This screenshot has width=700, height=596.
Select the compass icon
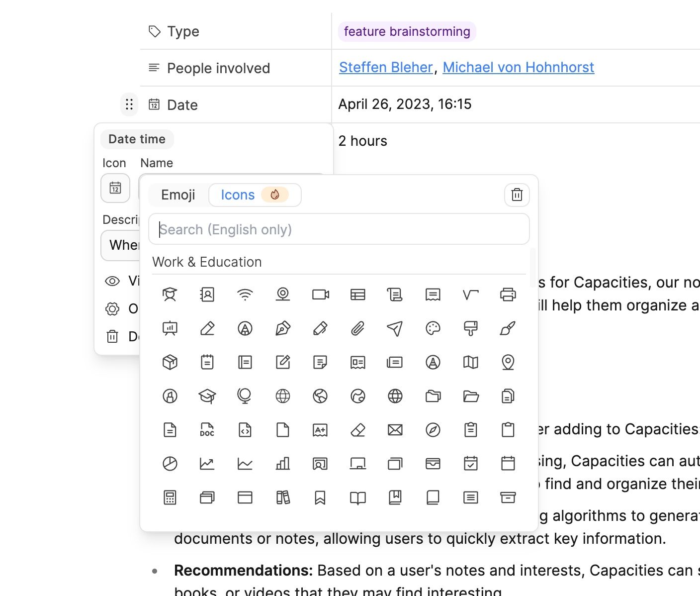[433, 430]
